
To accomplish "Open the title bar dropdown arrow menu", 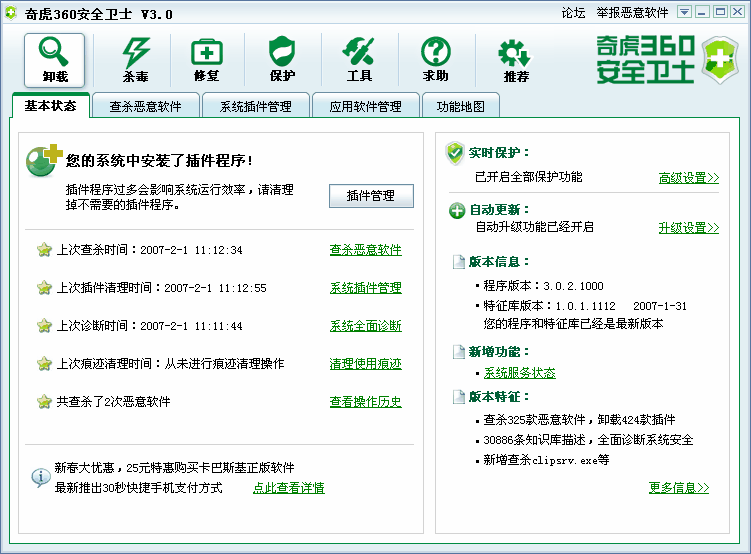I will coord(684,12).
